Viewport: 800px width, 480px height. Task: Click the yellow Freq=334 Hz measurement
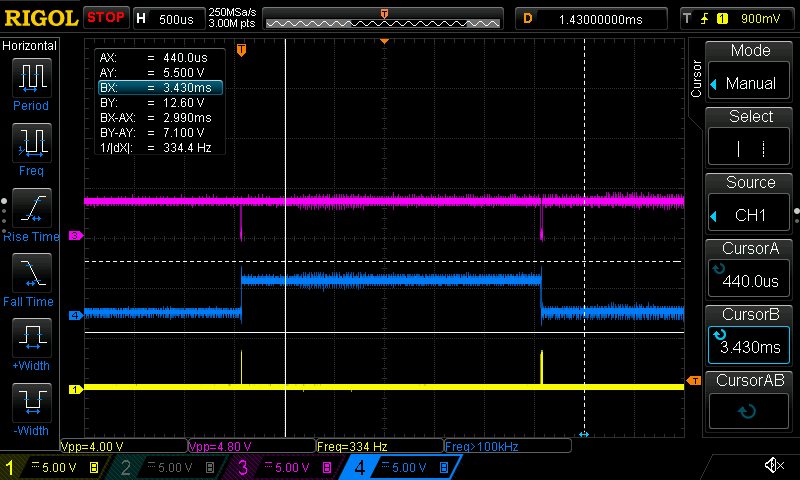click(x=380, y=446)
